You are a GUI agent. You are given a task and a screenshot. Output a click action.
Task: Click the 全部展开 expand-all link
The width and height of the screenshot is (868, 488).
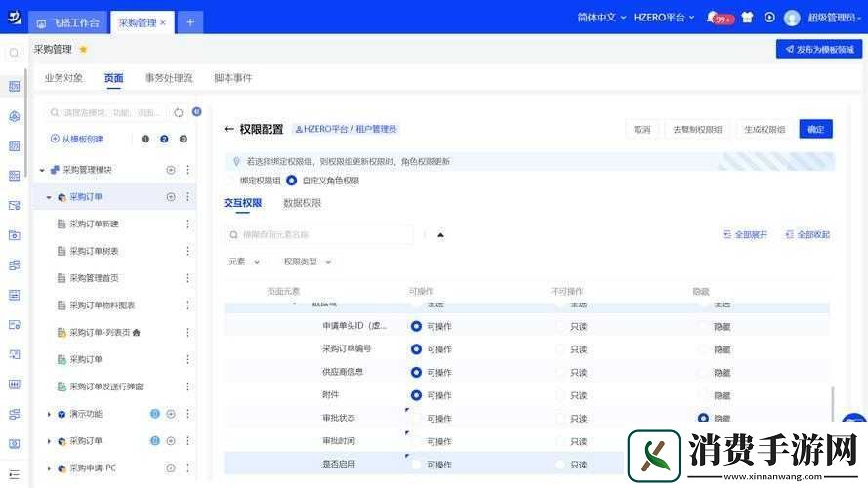click(745, 234)
